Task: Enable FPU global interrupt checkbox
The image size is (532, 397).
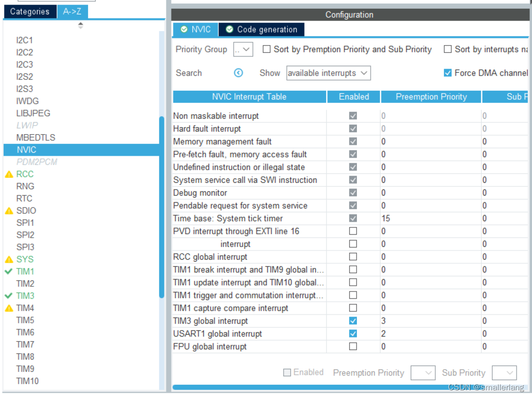Action: 353,347
